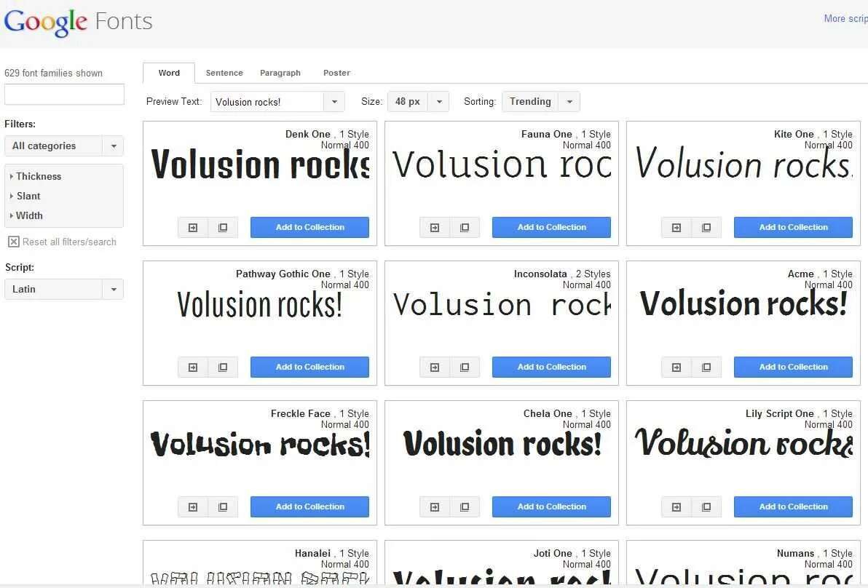
Task: Click pop-out icon on Acme card
Action: click(x=706, y=367)
